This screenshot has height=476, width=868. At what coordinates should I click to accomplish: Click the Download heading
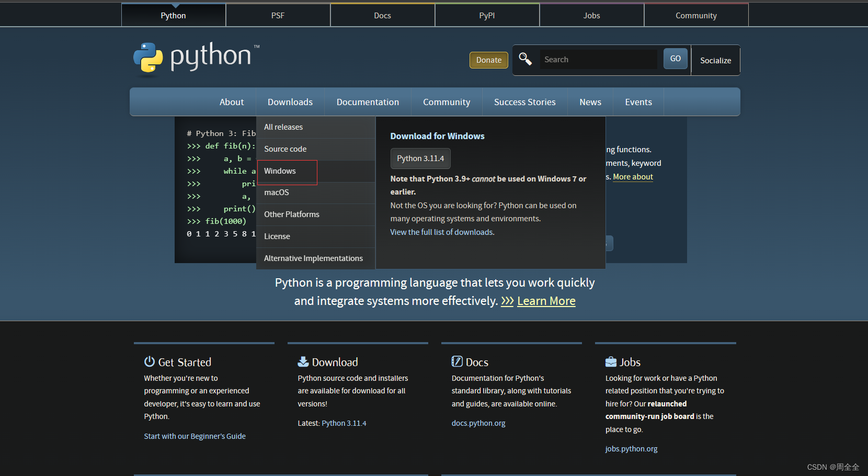335,362
